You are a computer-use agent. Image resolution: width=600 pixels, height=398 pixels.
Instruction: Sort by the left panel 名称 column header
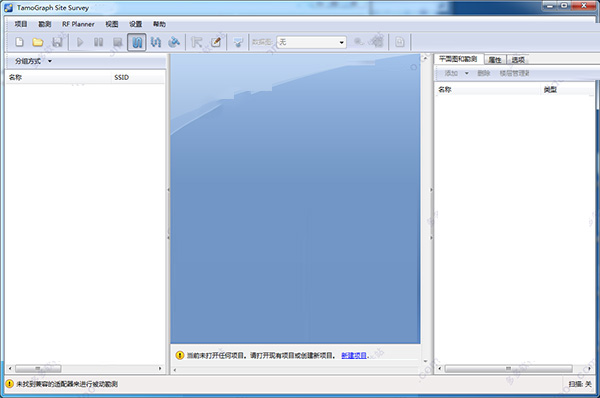click(58, 77)
